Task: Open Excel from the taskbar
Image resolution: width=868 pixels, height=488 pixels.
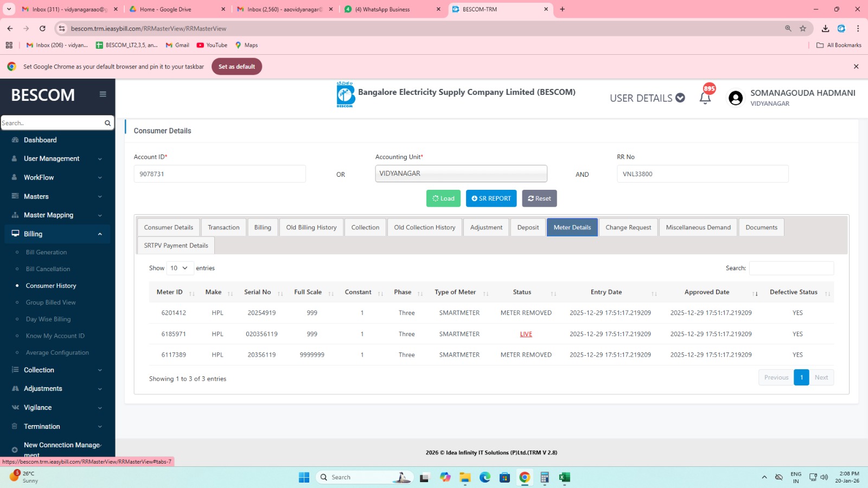Action: pos(564,477)
